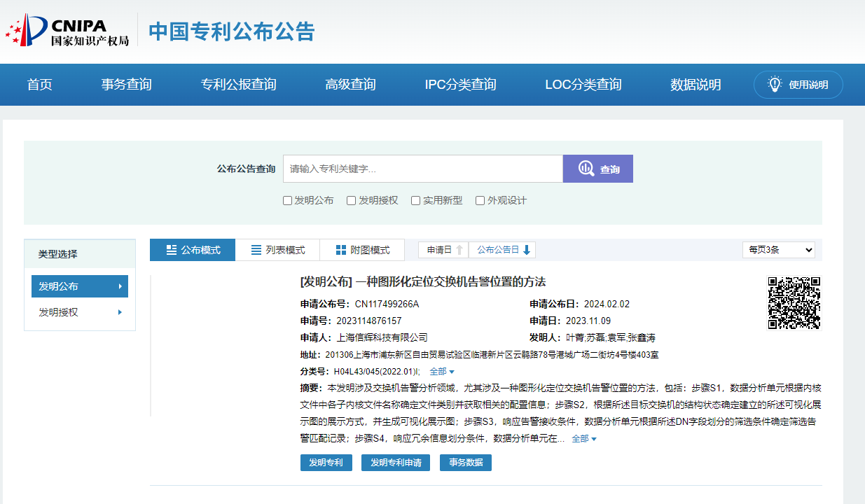Open the 事务查询 navigation item
This screenshot has height=504, width=865.
(x=127, y=85)
